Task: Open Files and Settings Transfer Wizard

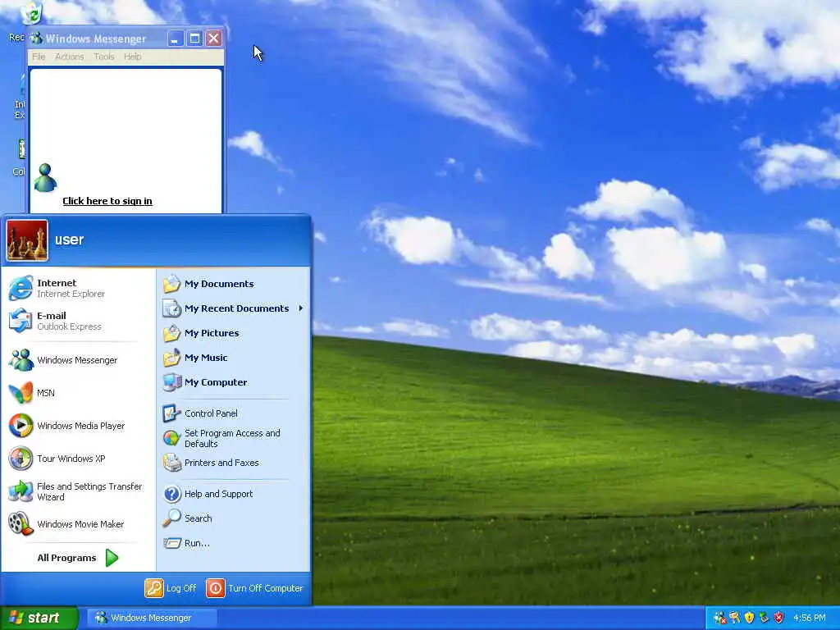Action: click(78, 491)
